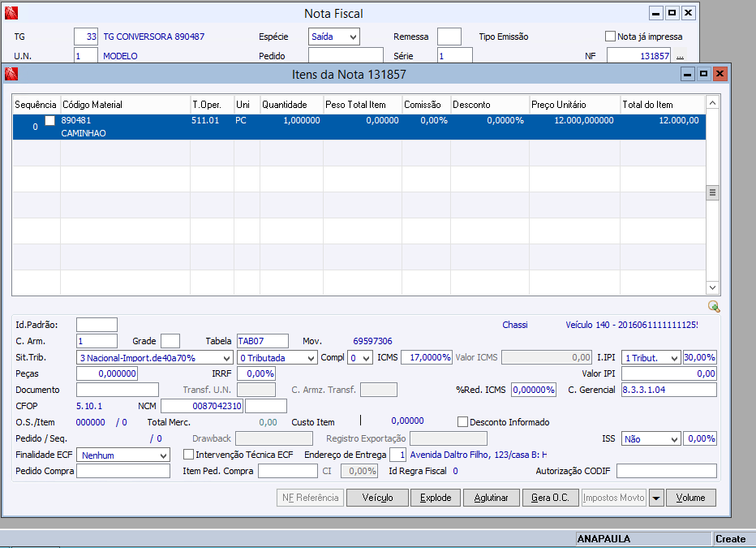Maximize the Itens da Nota window
The height and width of the screenshot is (548, 756).
tap(703, 74)
